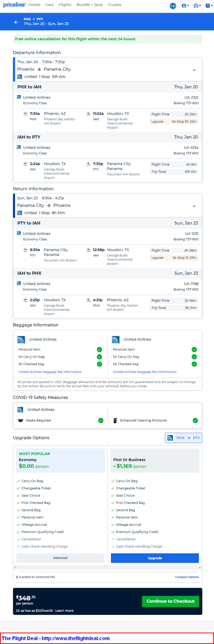Click United logo beside flight UA 1031
The height and width of the screenshot is (644, 214).
pyautogui.click(x=19, y=233)
